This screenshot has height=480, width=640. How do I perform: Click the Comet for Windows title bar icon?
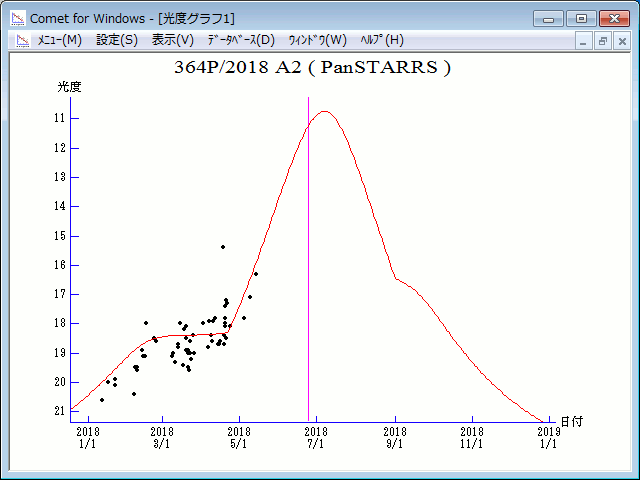(18, 18)
